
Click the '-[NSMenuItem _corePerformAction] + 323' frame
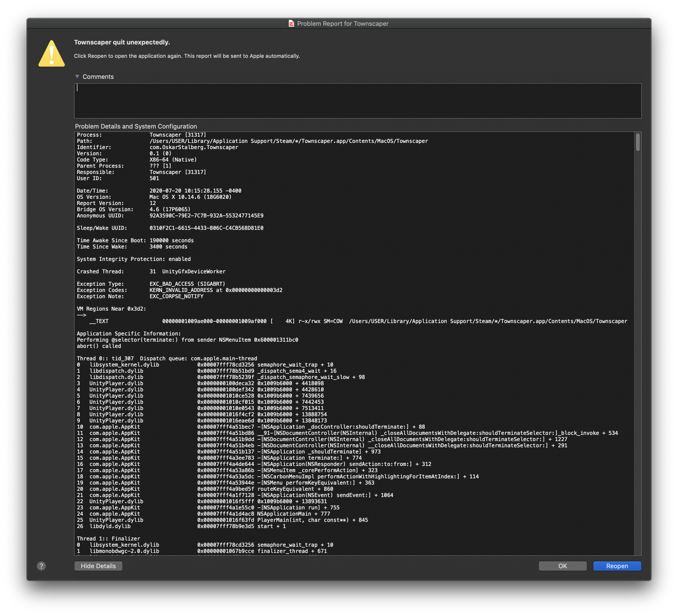point(227,471)
